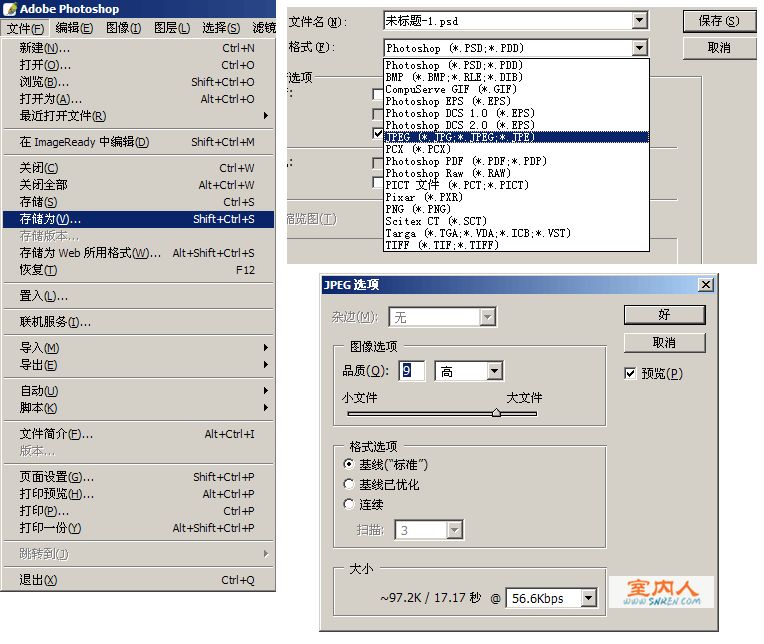764x644 pixels.
Task: Open the 编辑(E) menu
Action: coord(74,28)
